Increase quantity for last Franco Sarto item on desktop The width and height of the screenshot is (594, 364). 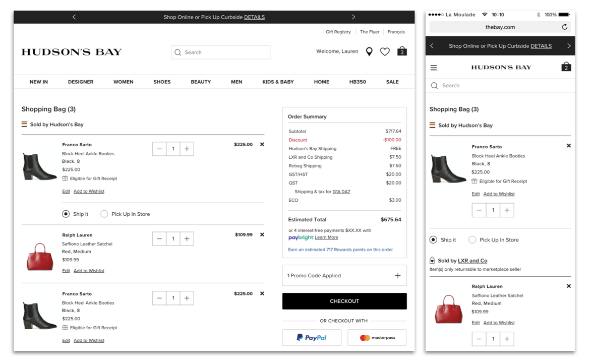pyautogui.click(x=187, y=298)
